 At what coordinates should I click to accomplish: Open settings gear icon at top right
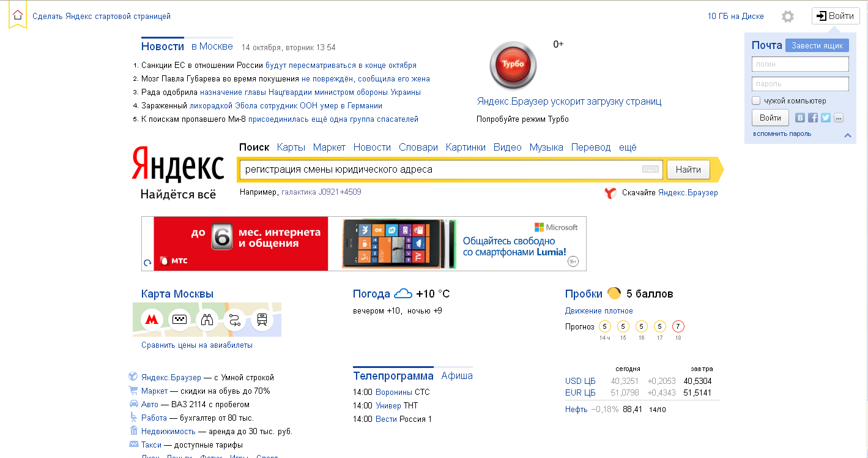(x=788, y=17)
